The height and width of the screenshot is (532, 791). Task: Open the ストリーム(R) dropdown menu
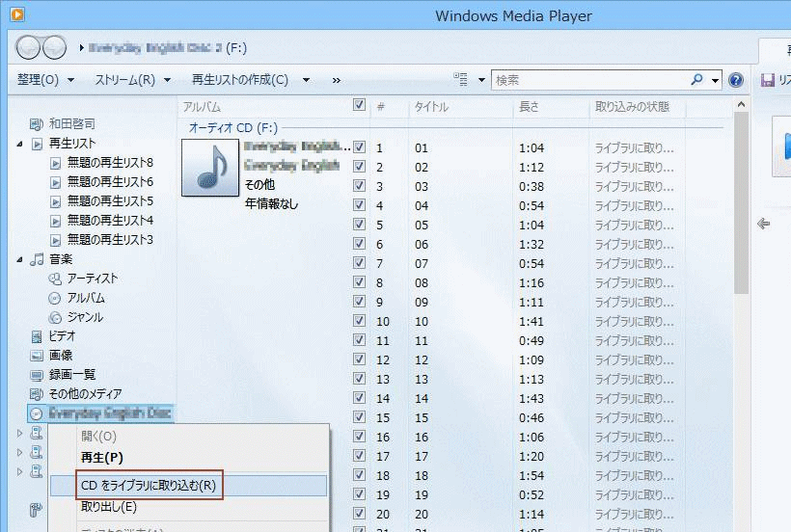[133, 80]
